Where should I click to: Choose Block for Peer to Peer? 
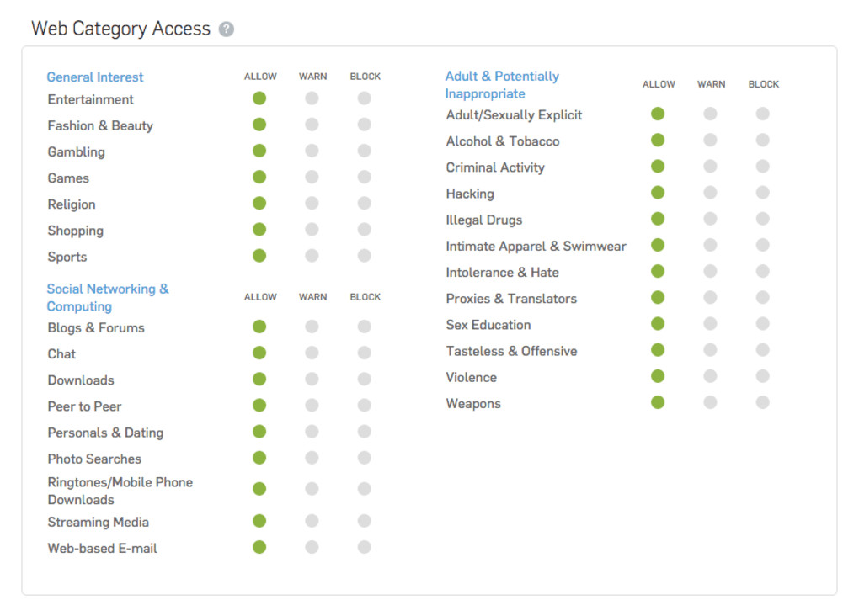[x=364, y=406]
